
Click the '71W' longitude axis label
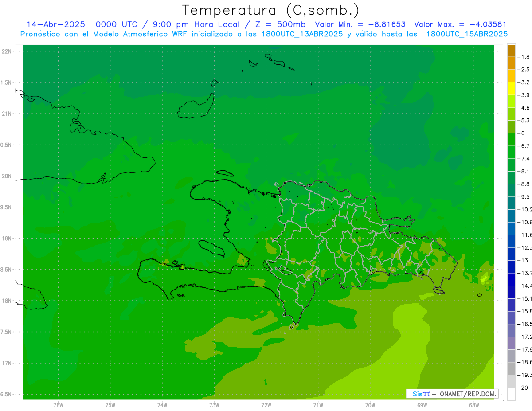(x=318, y=405)
